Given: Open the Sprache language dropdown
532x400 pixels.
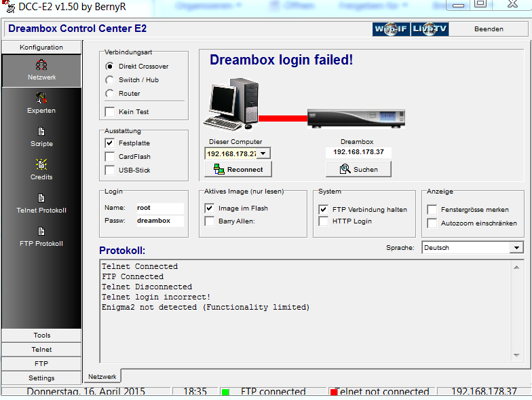Looking at the screenshot, I should click(516, 248).
